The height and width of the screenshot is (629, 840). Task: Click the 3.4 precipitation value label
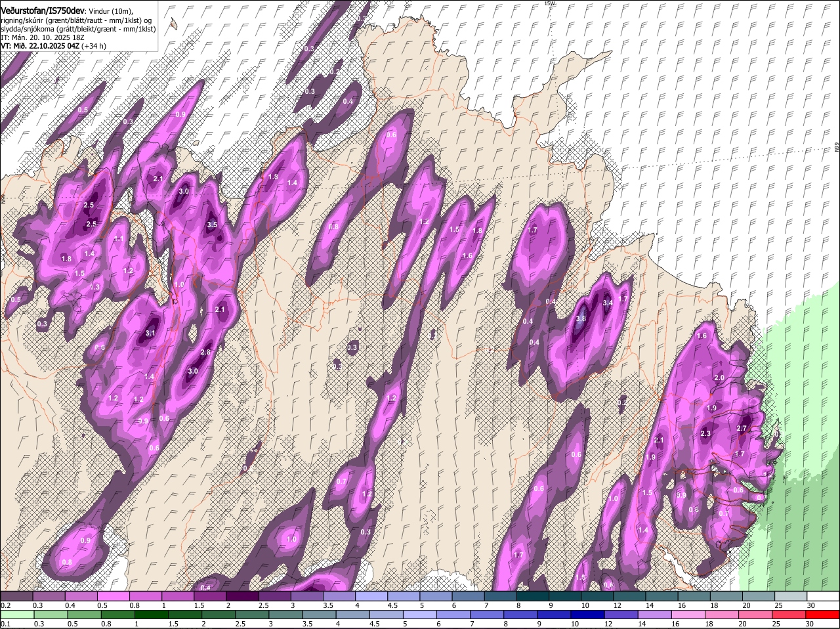coord(608,303)
